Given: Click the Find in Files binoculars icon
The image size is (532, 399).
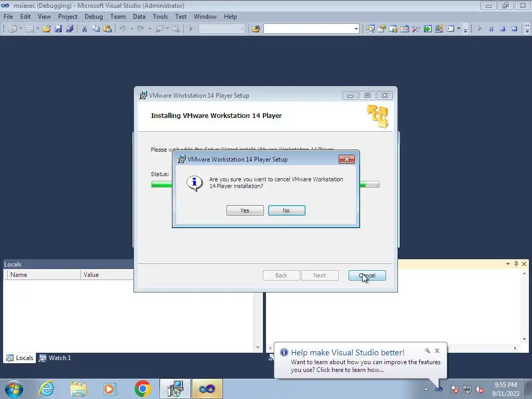Looking at the screenshot, I should point(256,29).
